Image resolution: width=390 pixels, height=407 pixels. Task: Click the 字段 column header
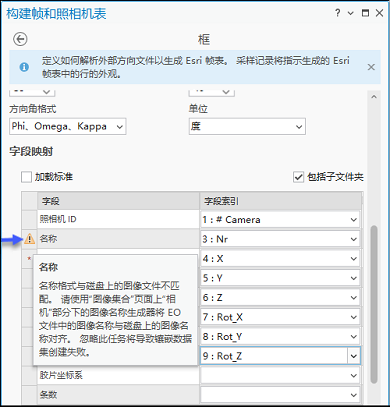click(x=118, y=201)
